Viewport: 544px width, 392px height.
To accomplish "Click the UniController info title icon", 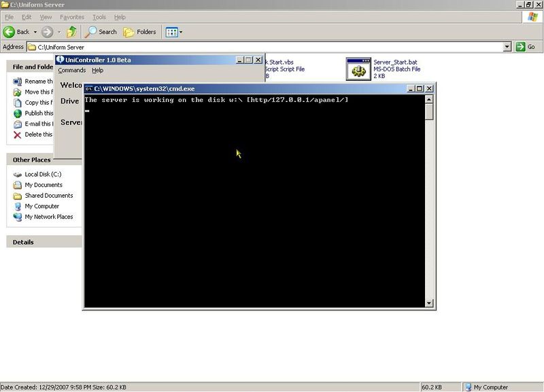I will click(60, 60).
